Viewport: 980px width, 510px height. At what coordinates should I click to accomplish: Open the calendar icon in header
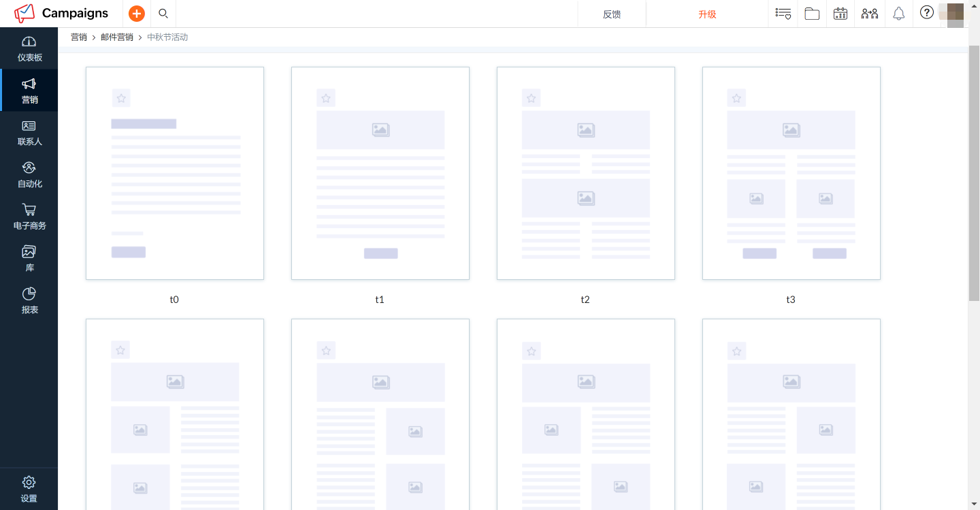pos(840,14)
